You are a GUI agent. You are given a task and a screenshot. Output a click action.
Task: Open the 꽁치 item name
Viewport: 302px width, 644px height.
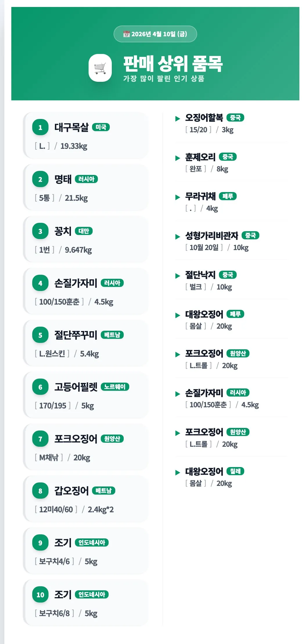coord(63,231)
